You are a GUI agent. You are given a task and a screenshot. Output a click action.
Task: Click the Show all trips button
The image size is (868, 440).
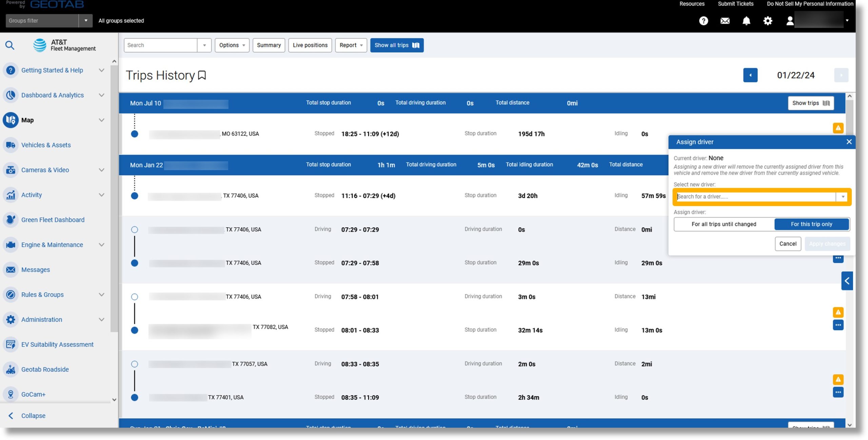(397, 45)
